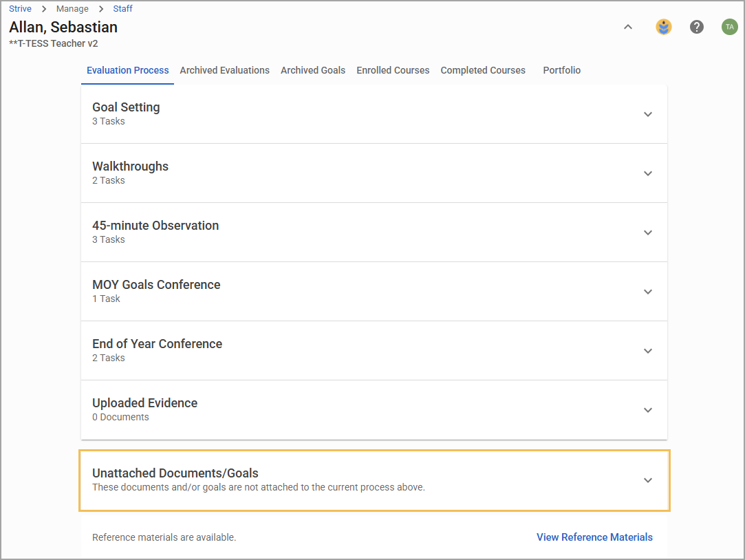Click the 45-minute Observation heading

pos(155,226)
